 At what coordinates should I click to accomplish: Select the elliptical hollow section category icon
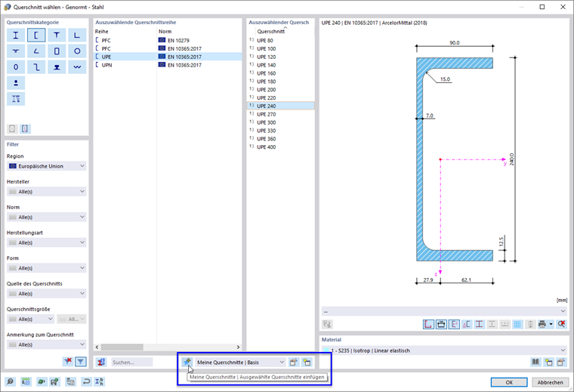pos(16,67)
